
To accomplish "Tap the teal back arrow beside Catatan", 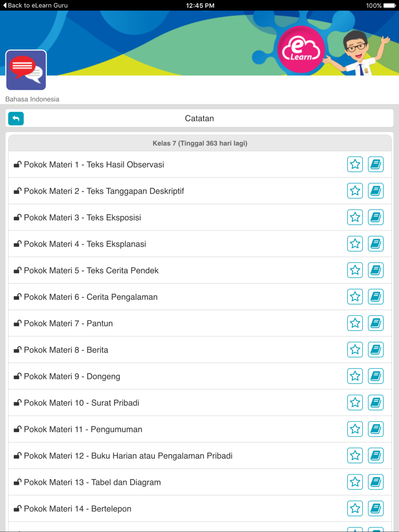I will [16, 118].
